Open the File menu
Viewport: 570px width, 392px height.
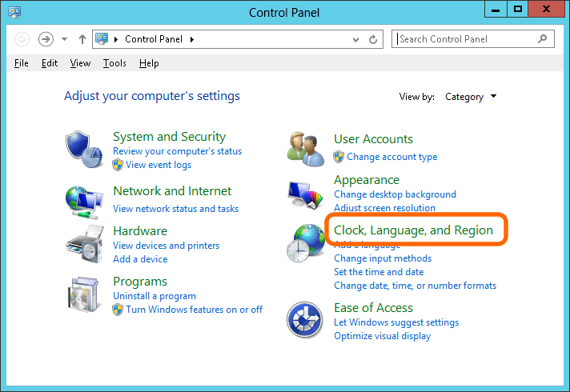click(x=22, y=63)
